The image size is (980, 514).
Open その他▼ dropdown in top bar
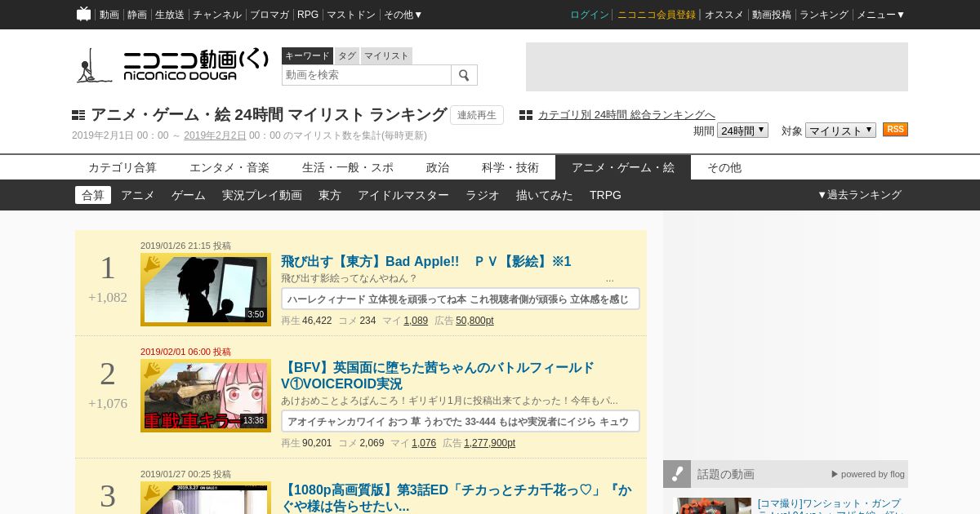403,15
